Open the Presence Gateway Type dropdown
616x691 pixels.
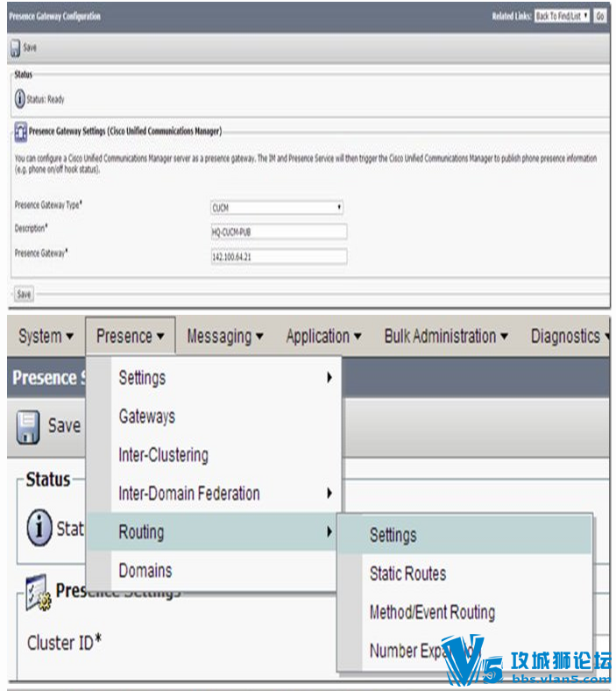[277, 208]
